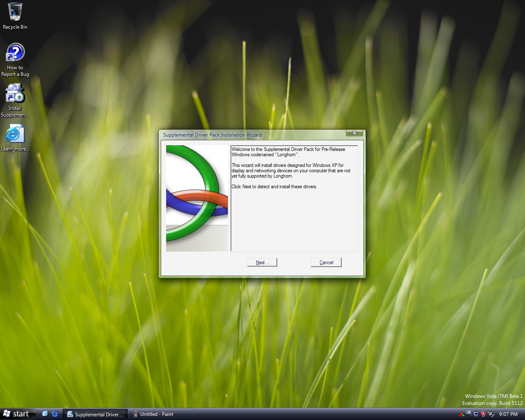Open the start menu
The width and height of the screenshot is (525, 420).
click(x=18, y=414)
